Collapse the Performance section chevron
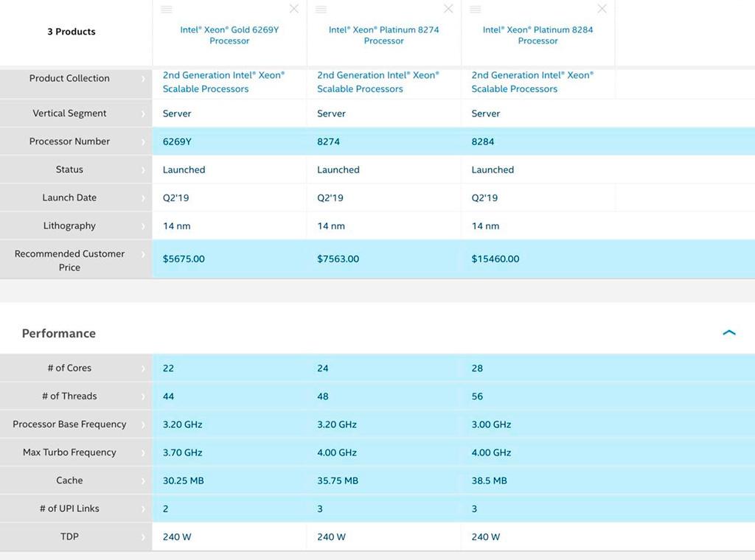Image resolution: width=755 pixels, height=560 pixels. (729, 333)
